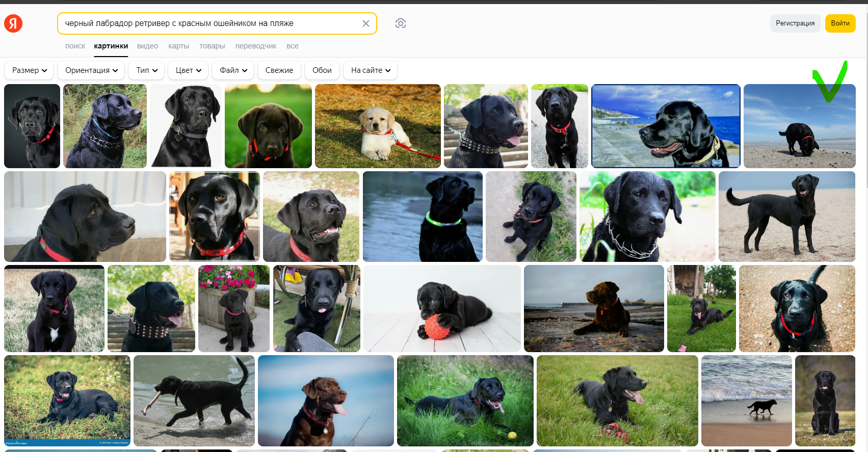Open search by image camera icon
Screen dimensions: 868x452
point(401,23)
